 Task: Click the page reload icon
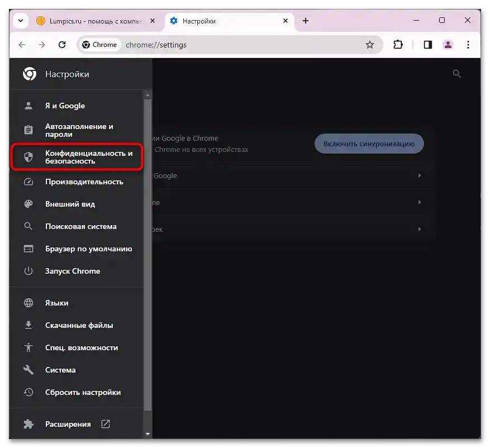point(62,45)
